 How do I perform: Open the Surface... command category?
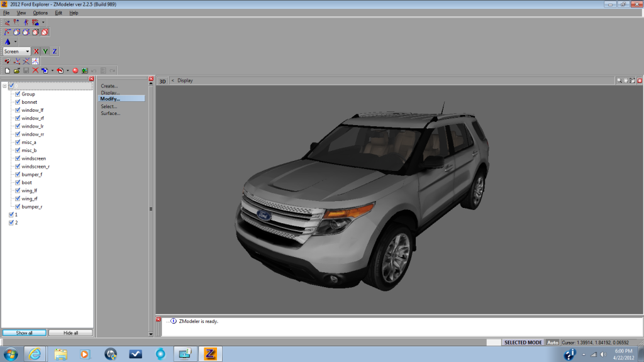(111, 113)
